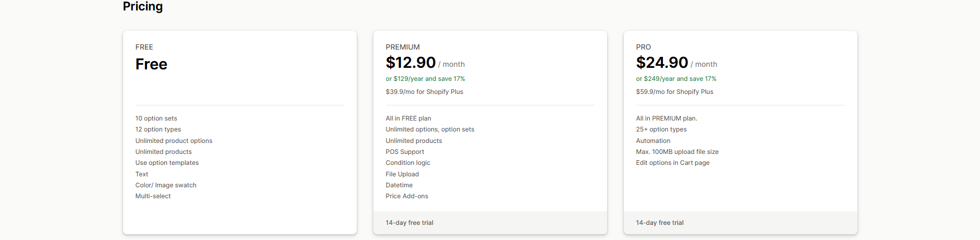
Task: Click the 'Price Add-ons' feature line
Action: point(407,196)
